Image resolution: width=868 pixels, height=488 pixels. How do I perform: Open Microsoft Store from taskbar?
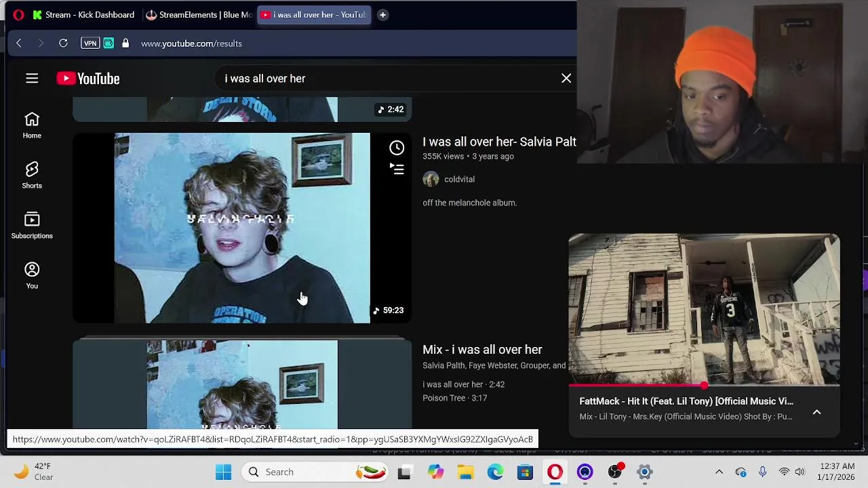tap(525, 472)
